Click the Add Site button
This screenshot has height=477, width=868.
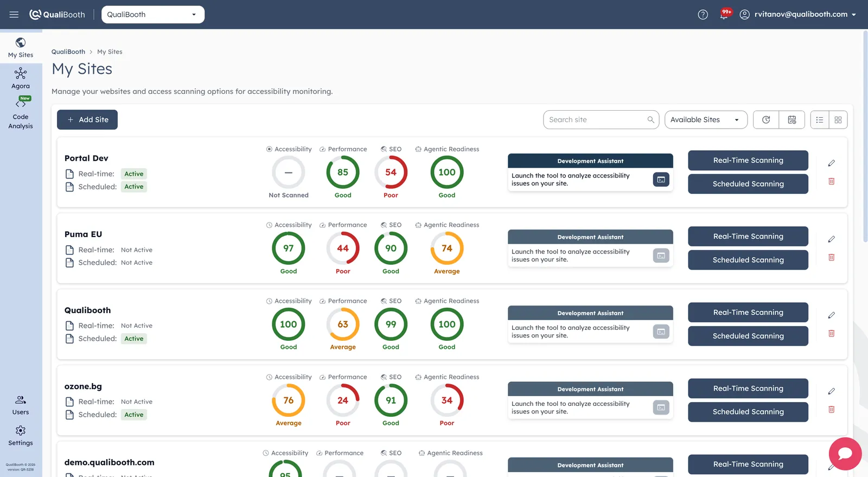(x=87, y=120)
